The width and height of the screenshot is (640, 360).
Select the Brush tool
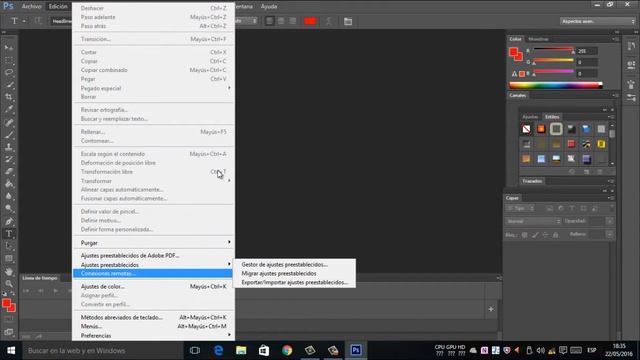click(9, 134)
